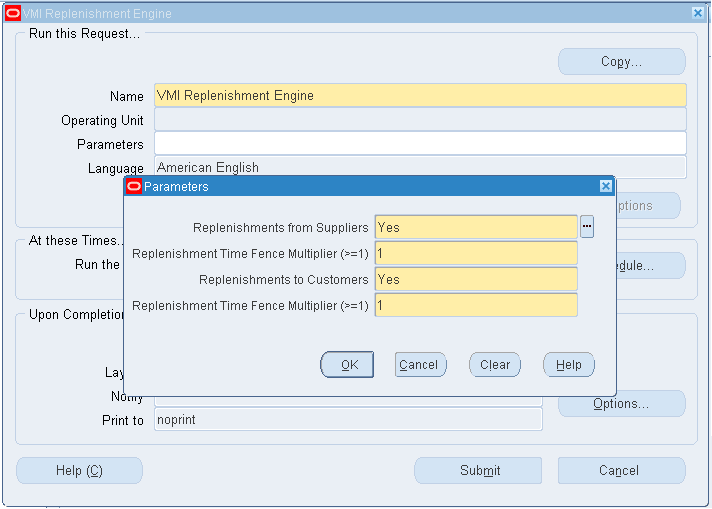
Task: Open Help in Parameters dialog
Action: 569,365
